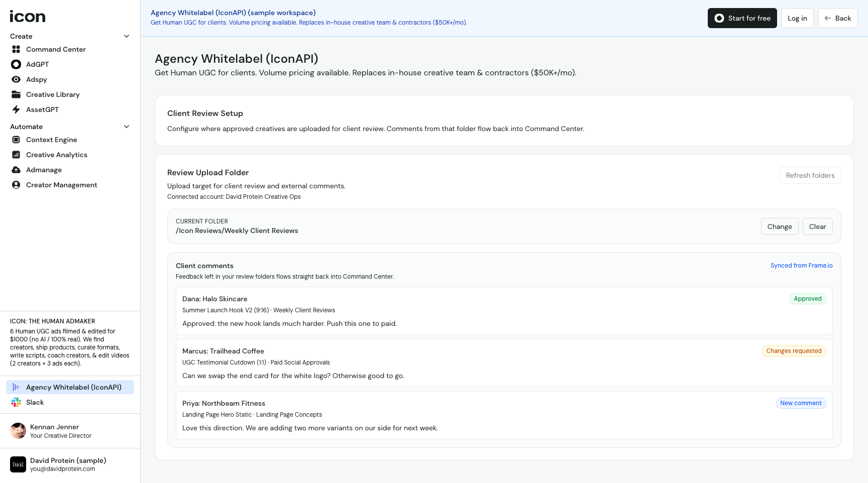Click the icon logo in sidebar
The height and width of the screenshot is (483, 868).
[x=28, y=17]
